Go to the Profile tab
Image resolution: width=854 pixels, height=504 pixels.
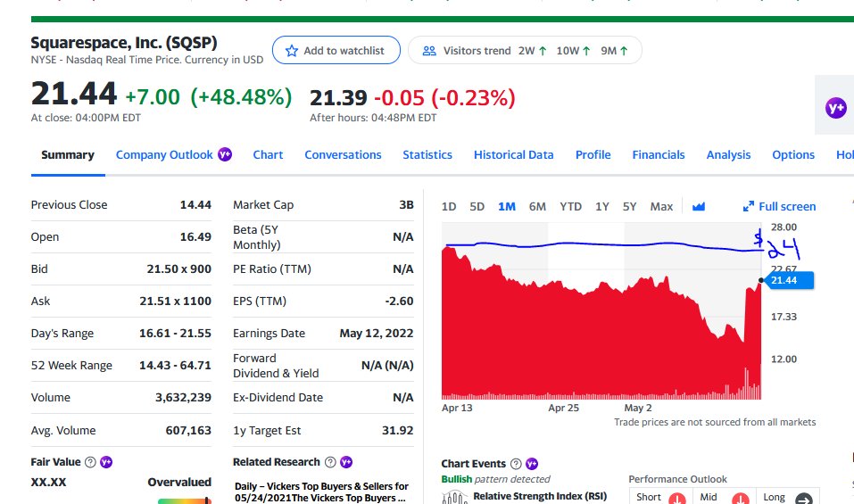593,155
